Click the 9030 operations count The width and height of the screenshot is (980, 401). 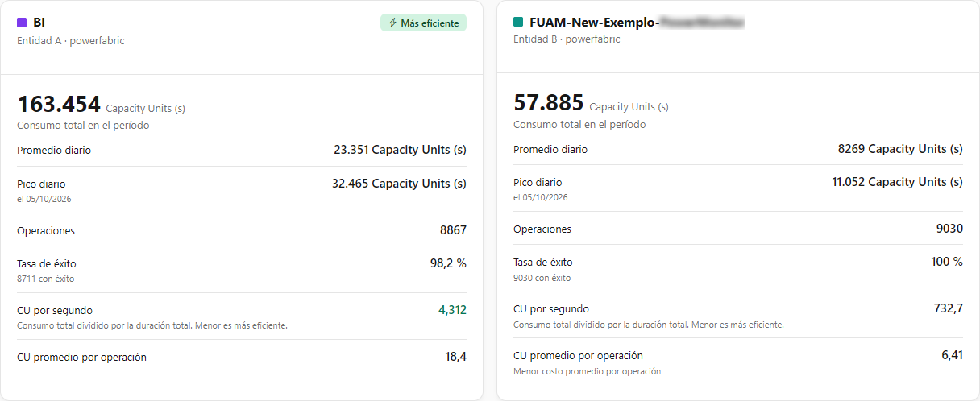(x=949, y=229)
